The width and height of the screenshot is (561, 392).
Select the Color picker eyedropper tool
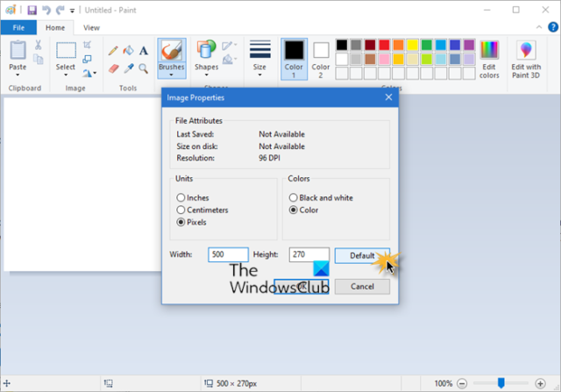(129, 68)
